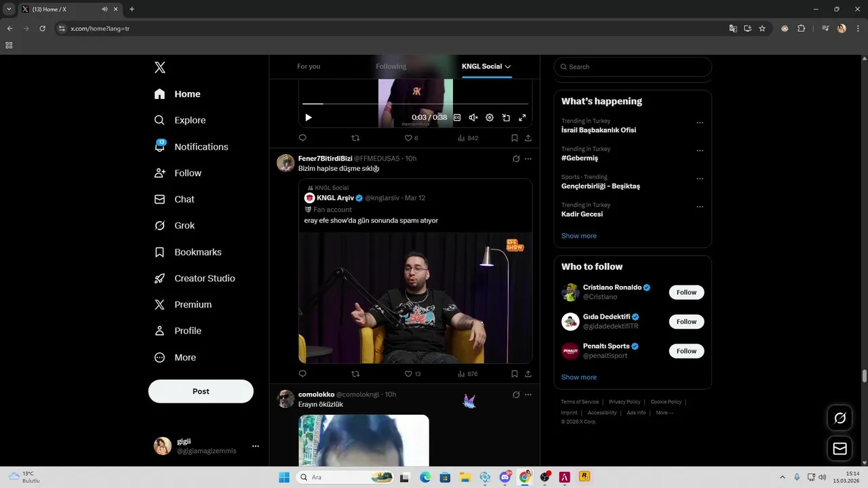Open Chat in left navigation

(174, 199)
